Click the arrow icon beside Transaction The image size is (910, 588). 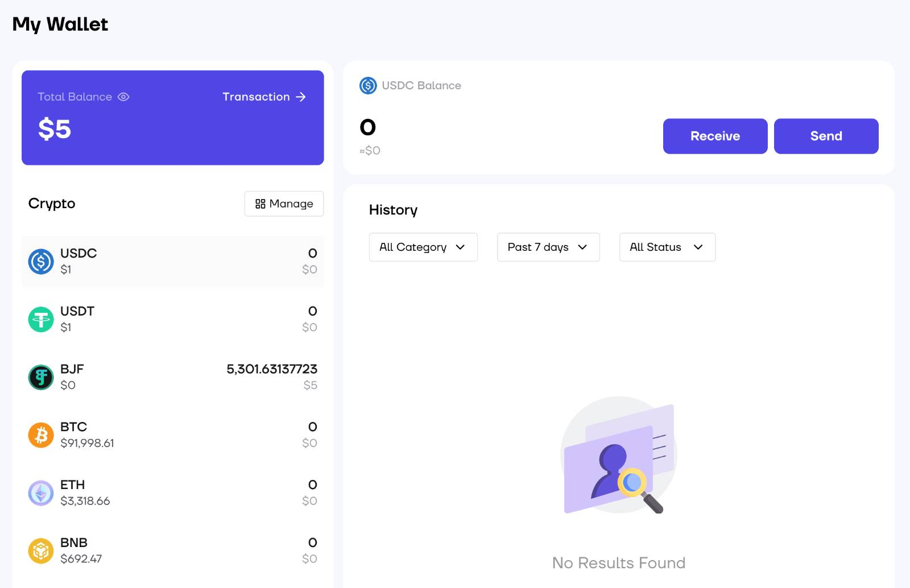click(301, 97)
